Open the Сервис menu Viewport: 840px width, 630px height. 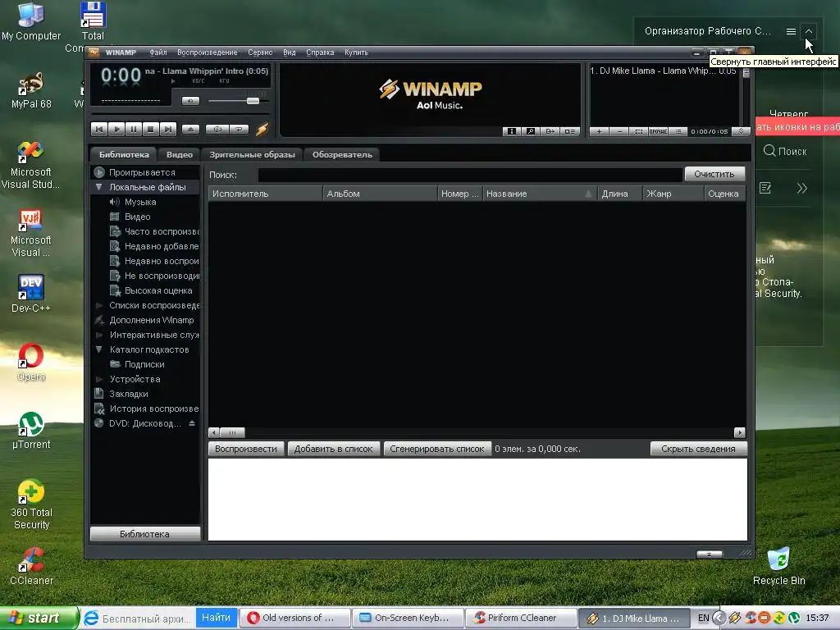tap(260, 52)
